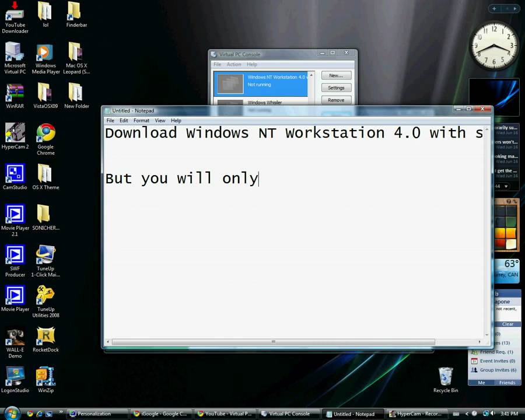The height and width of the screenshot is (420, 525).
Task: Open Notepad's Help menu
Action: pyautogui.click(x=176, y=121)
